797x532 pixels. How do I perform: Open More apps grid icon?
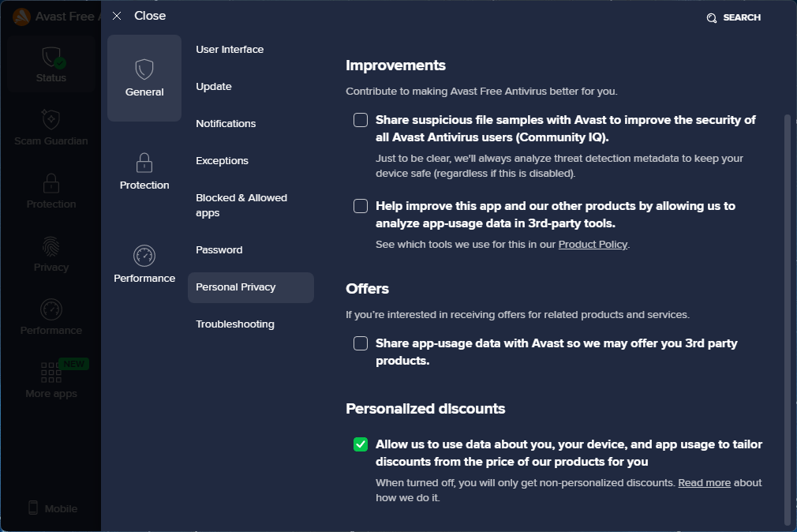[51, 373]
